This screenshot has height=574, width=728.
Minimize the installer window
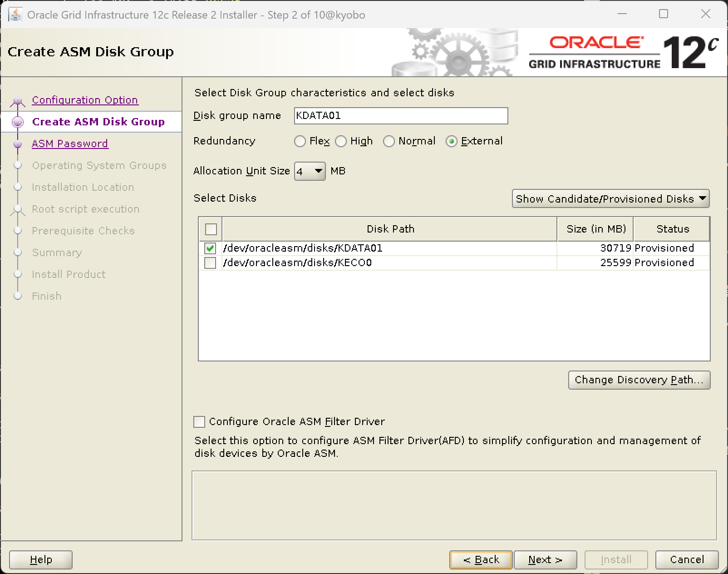(x=622, y=14)
